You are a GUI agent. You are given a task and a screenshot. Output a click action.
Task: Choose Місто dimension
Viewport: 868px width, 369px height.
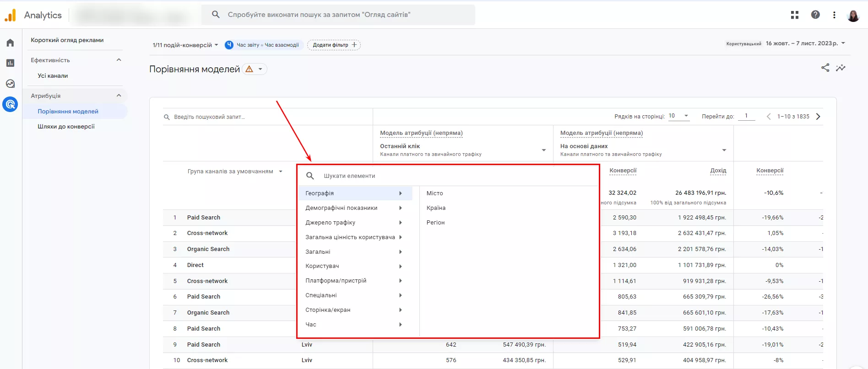point(434,193)
